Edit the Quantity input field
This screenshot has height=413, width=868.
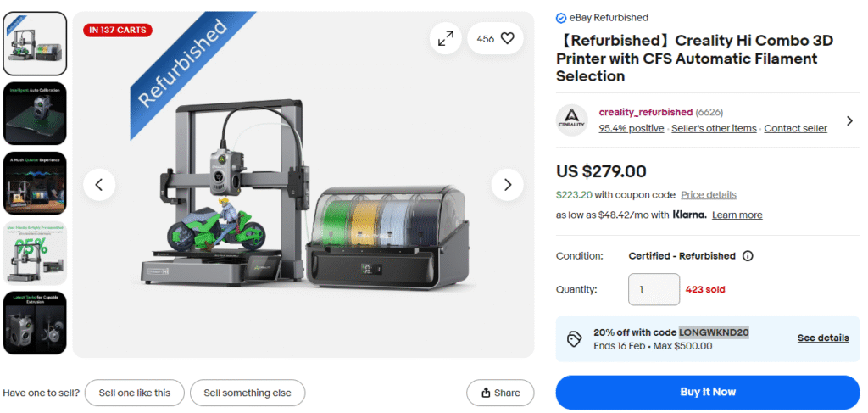point(654,289)
